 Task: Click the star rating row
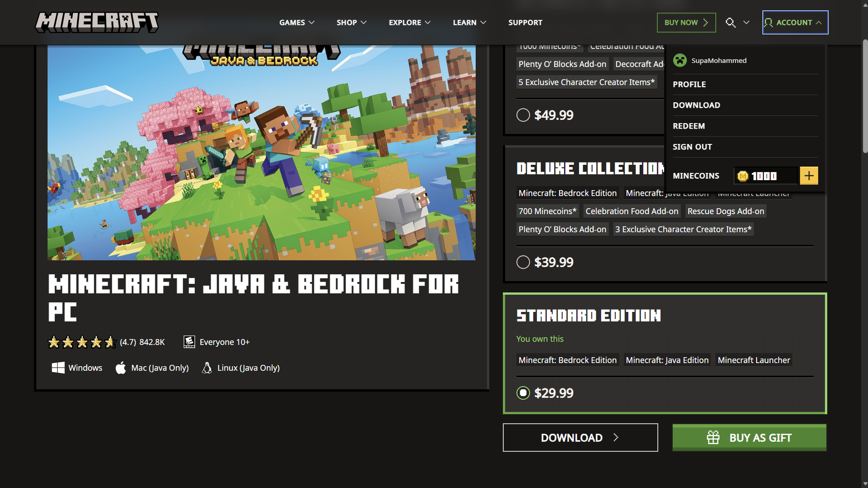[x=82, y=342]
